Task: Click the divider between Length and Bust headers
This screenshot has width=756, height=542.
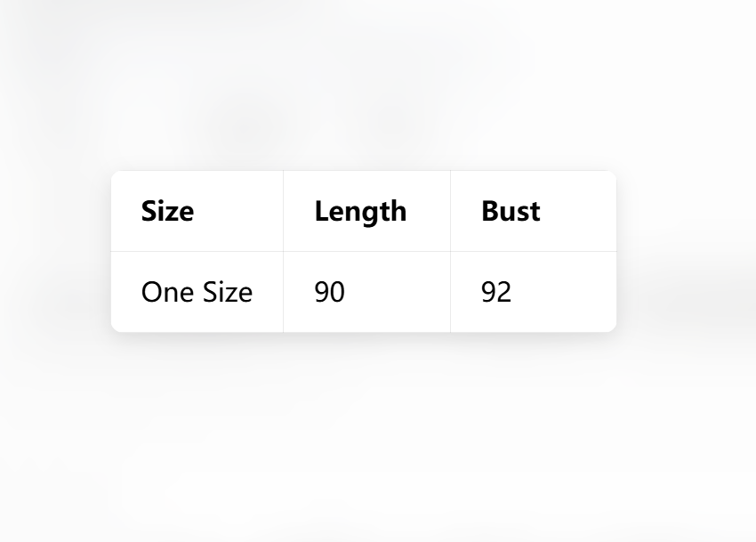Action: (x=450, y=211)
